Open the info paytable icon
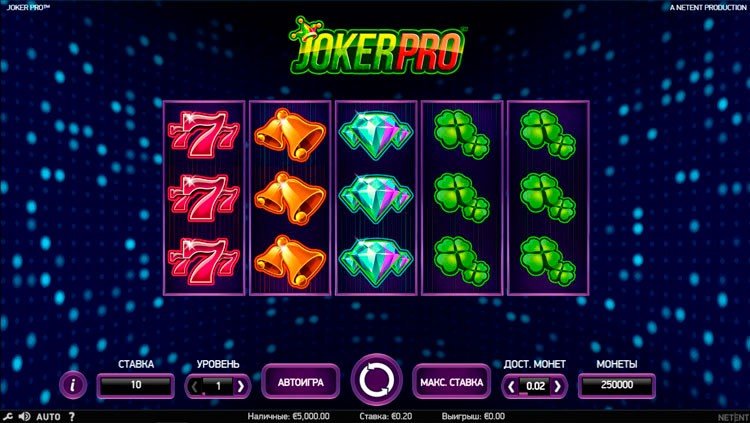Screen dimensions: 750x423 tap(73, 385)
